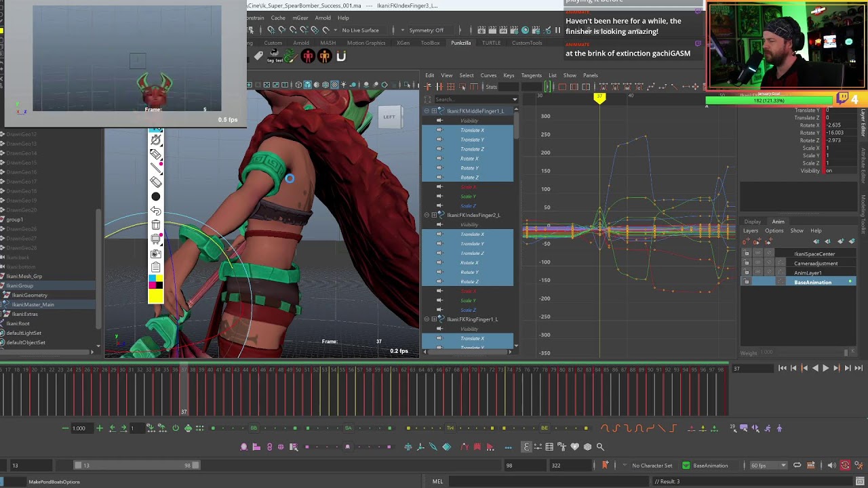The image size is (868, 488).
Task: Open the 60 fps dropdown
Action: click(768, 466)
